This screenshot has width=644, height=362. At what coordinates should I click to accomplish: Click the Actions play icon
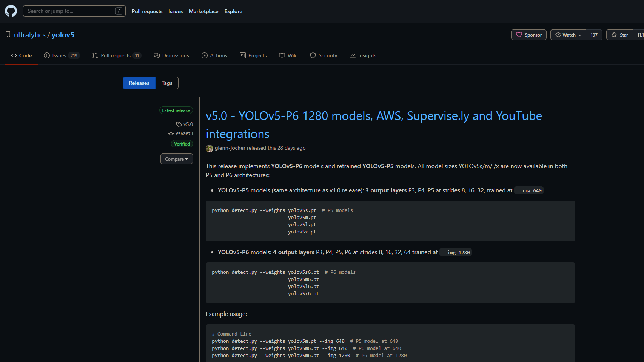click(205, 55)
